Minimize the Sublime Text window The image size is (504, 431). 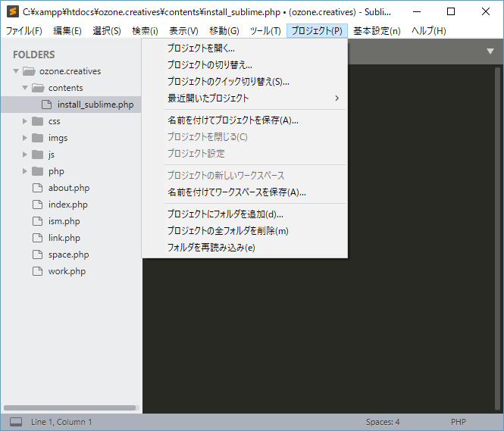pos(417,11)
